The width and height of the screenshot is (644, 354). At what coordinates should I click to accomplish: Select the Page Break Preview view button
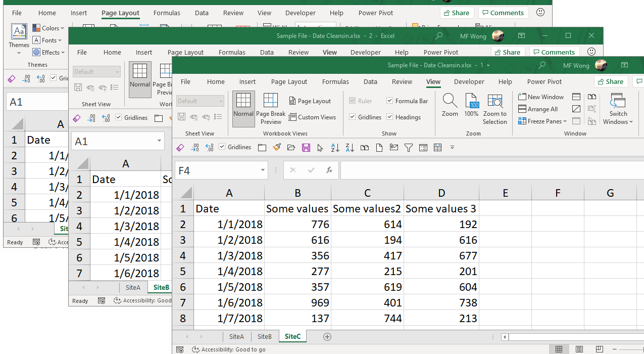[271, 108]
